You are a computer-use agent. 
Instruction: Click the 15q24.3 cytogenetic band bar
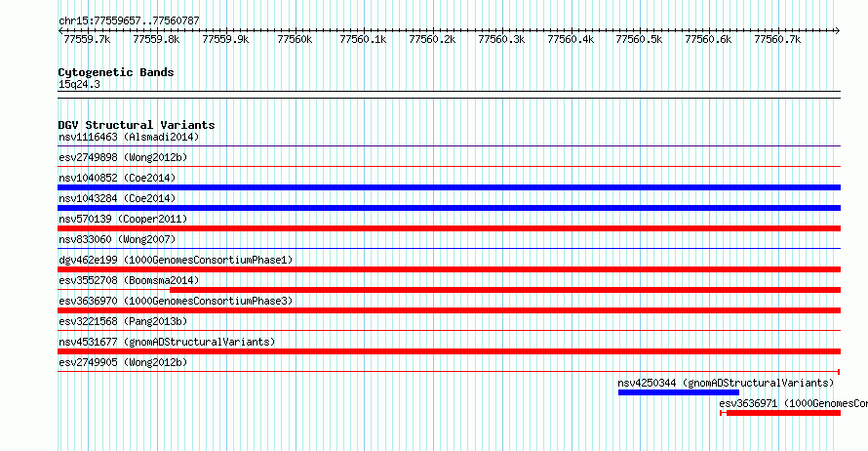(449, 95)
